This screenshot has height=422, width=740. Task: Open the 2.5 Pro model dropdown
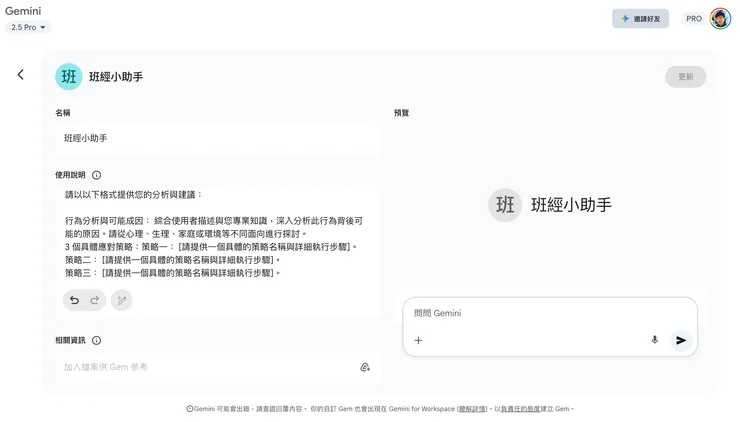pos(28,27)
